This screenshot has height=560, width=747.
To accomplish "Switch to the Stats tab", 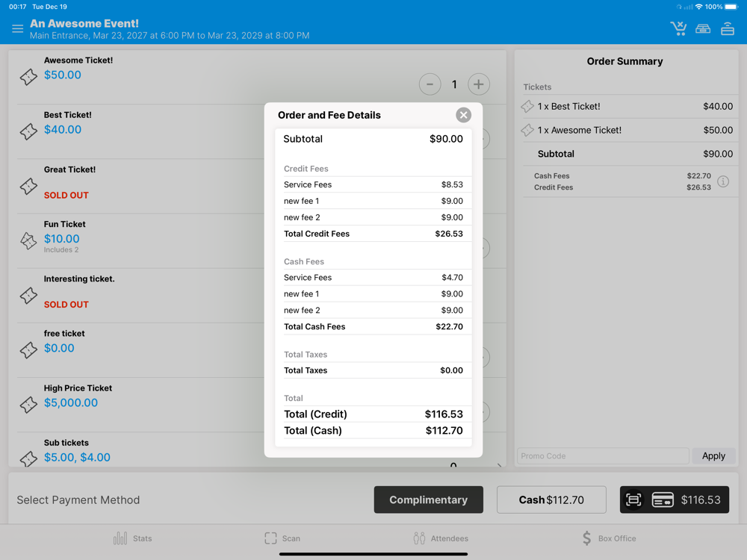I will (x=132, y=538).
